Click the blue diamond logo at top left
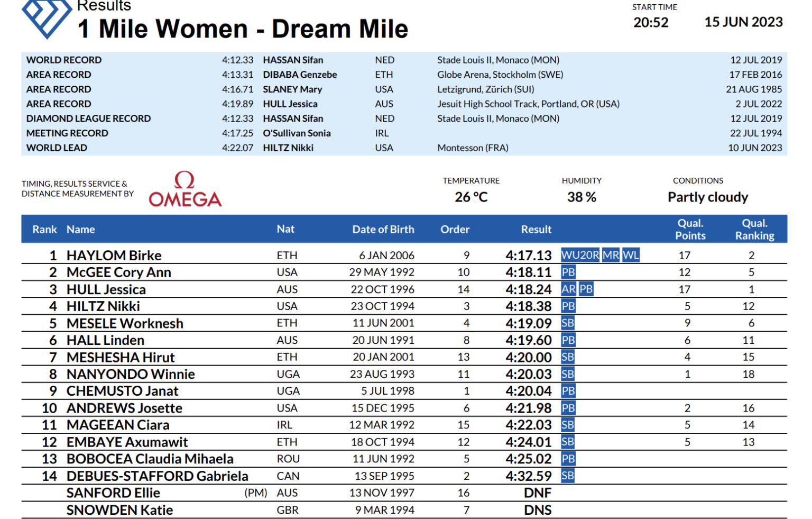 point(47,17)
